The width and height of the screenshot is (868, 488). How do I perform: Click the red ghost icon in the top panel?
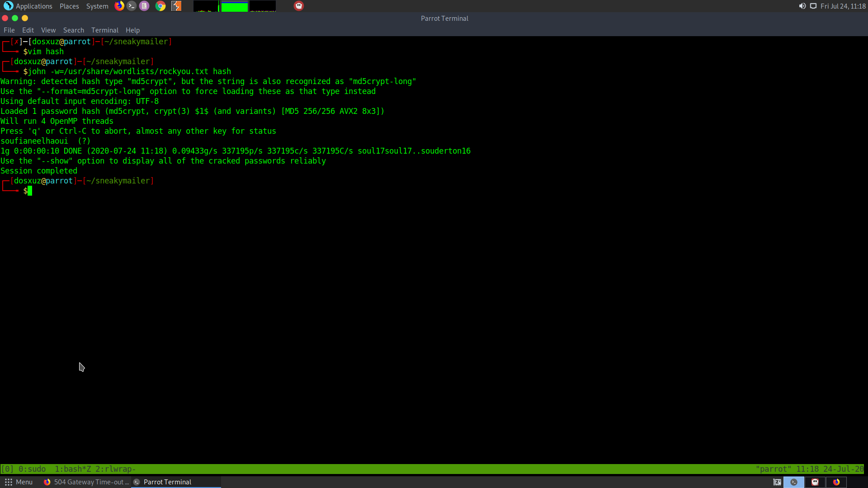[x=299, y=6]
